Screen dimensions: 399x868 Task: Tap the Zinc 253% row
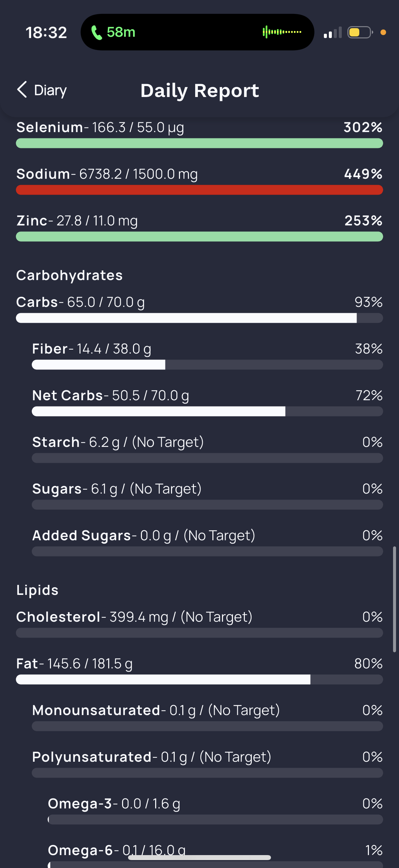(199, 227)
